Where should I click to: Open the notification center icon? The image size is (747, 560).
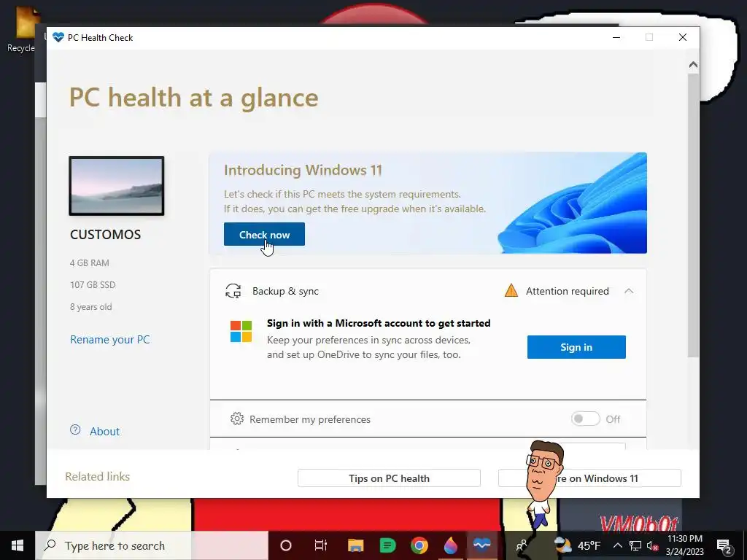724,545
